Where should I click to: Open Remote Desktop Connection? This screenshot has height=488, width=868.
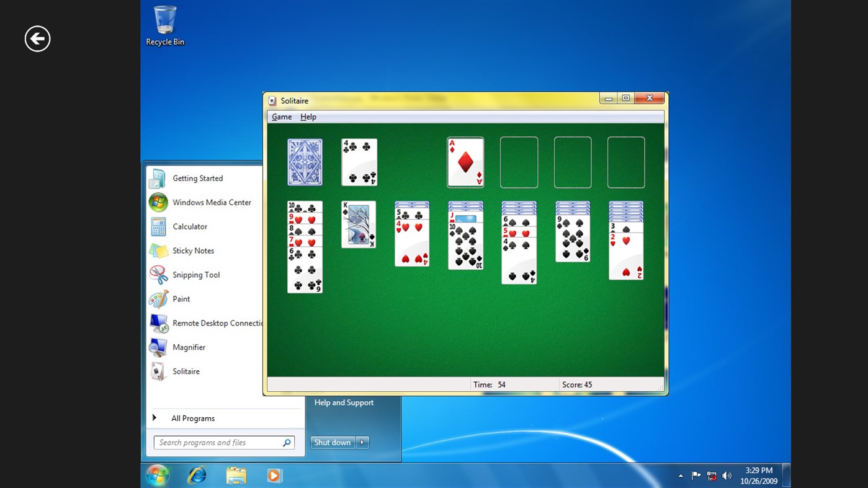217,323
